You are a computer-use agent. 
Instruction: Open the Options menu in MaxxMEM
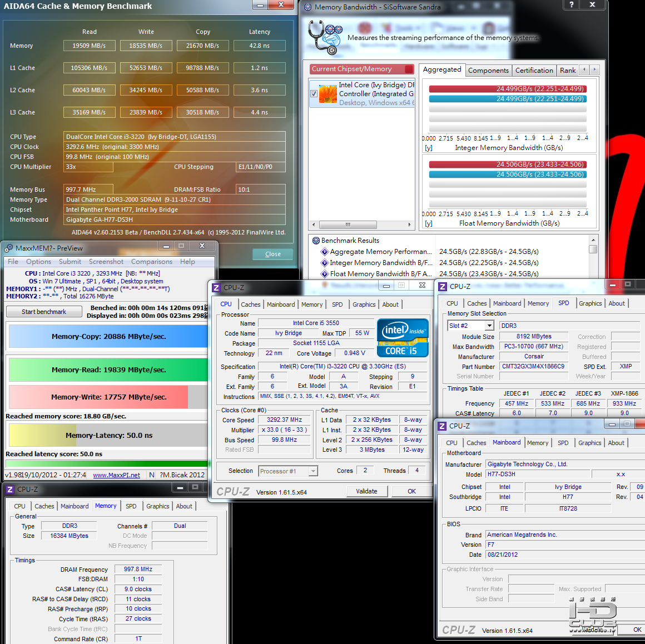pyautogui.click(x=39, y=261)
